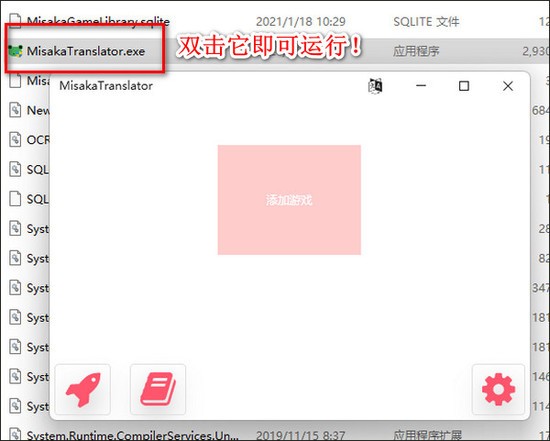
Task: Click the file icon beside the OCR entry
Action: click(15, 140)
